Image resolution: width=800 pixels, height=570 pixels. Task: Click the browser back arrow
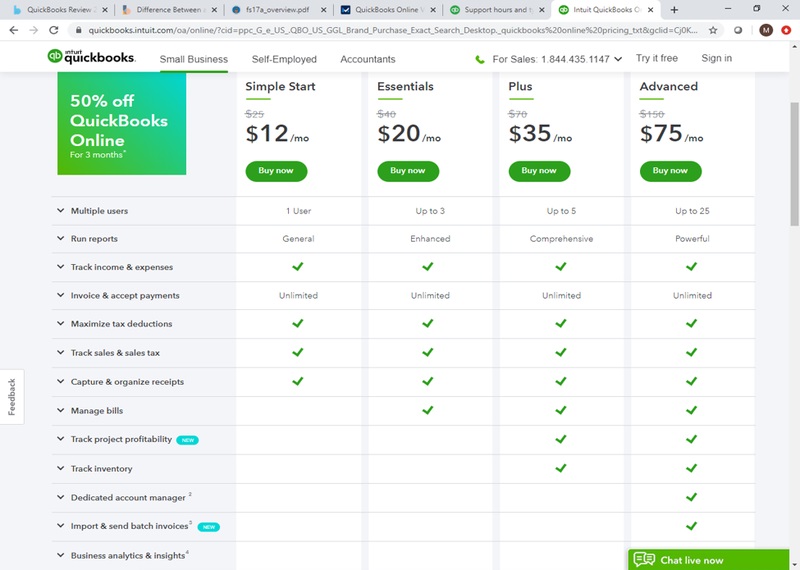[14, 30]
